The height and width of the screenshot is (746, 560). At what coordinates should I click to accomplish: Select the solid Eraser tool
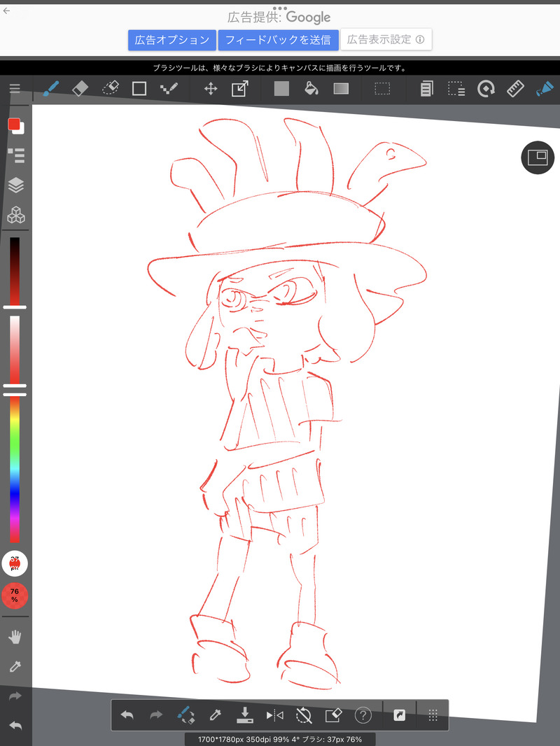[x=80, y=88]
